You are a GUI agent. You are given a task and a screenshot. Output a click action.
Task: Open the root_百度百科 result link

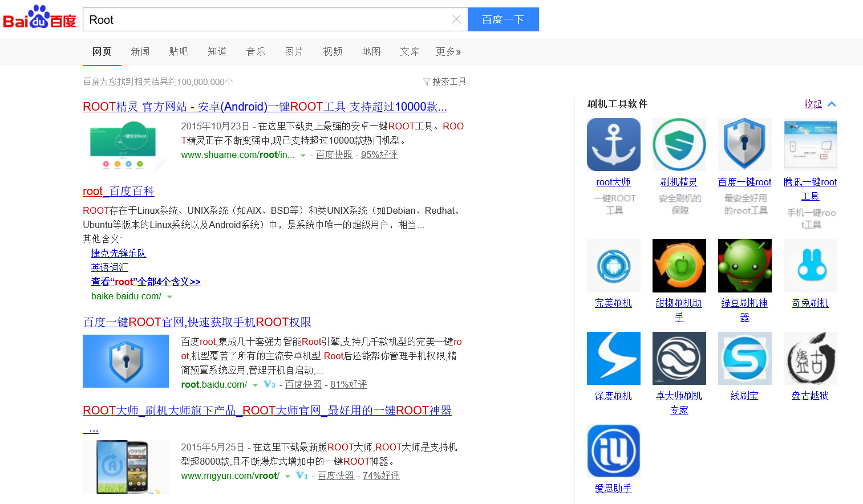(x=119, y=191)
